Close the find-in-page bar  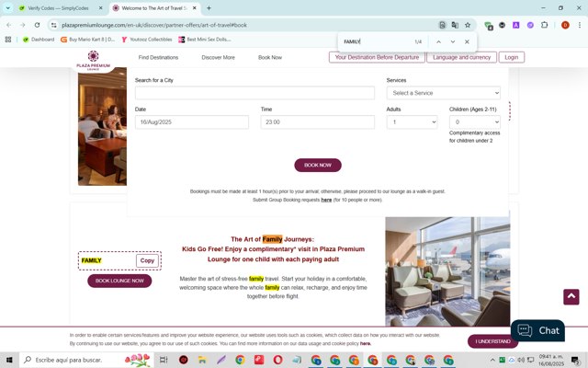467,41
